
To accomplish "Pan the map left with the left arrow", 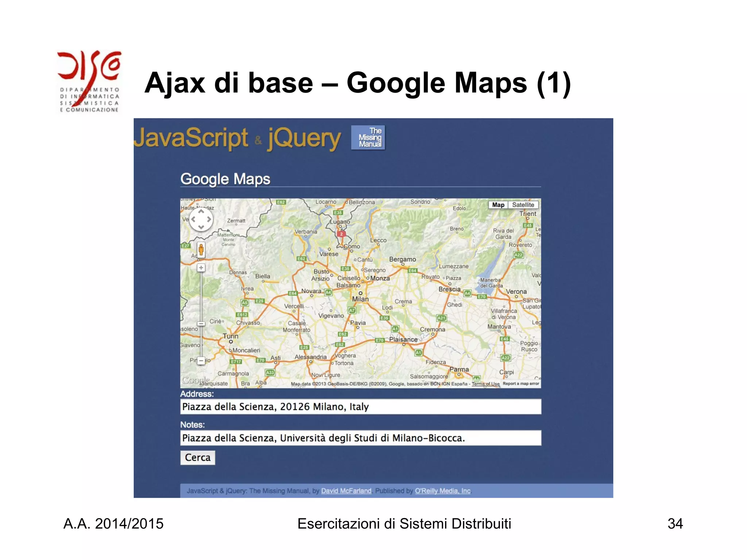I will (193, 219).
